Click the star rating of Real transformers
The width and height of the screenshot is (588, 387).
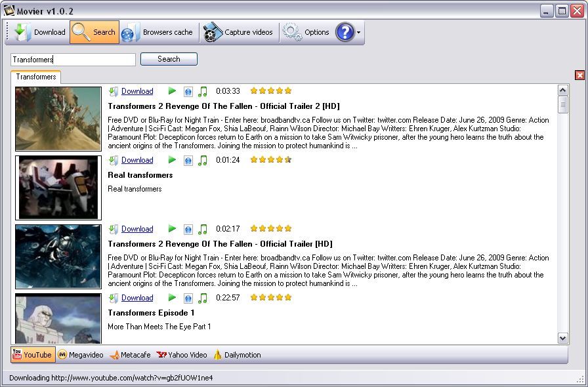pyautogui.click(x=271, y=160)
